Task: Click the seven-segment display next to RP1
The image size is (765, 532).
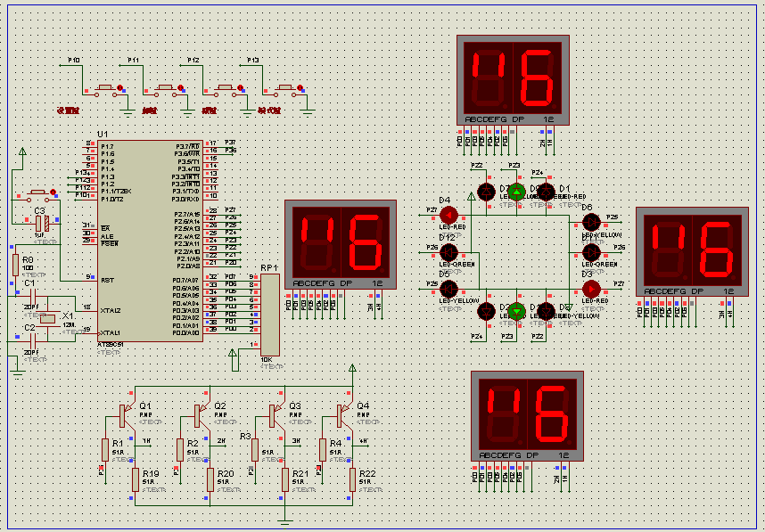Action: pyautogui.click(x=341, y=245)
